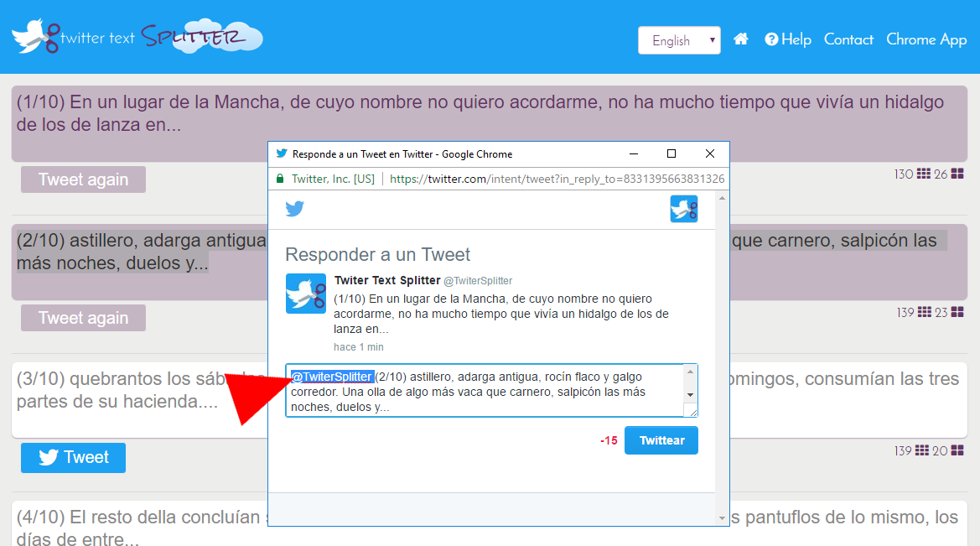
Task: Go to home via house icon
Action: 740,39
